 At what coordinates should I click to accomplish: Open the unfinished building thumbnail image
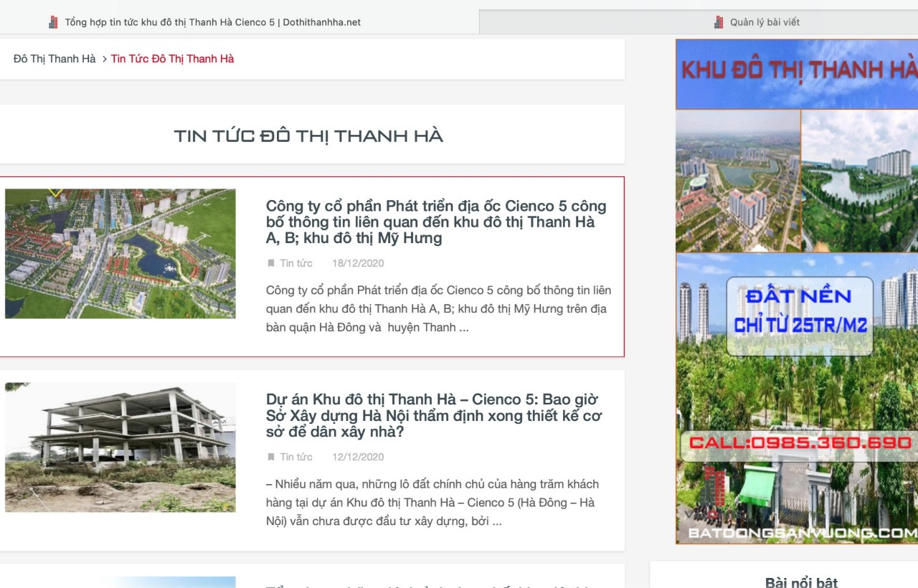tap(120, 447)
